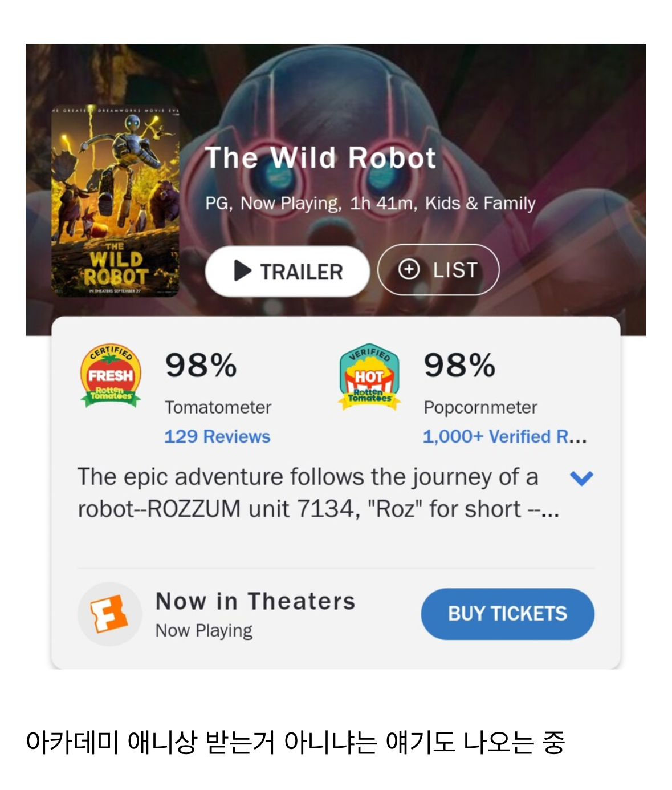Play the TRAILER
The image size is (672, 790).
pos(287,272)
